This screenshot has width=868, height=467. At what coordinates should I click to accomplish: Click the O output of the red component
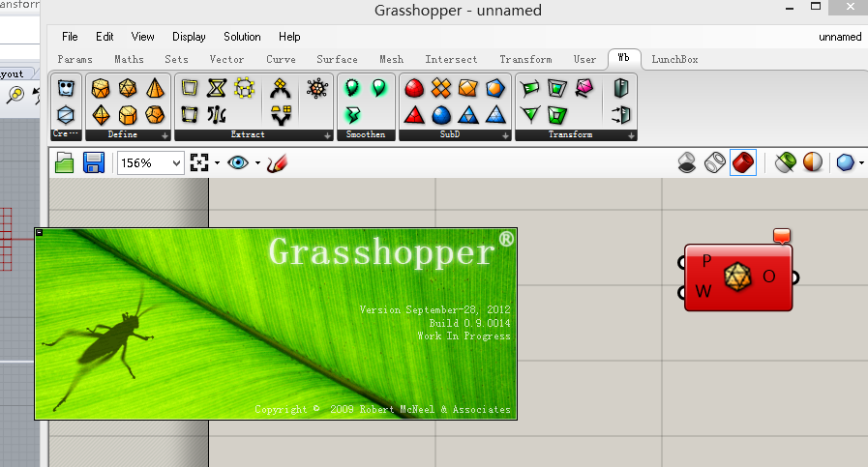[769, 277]
